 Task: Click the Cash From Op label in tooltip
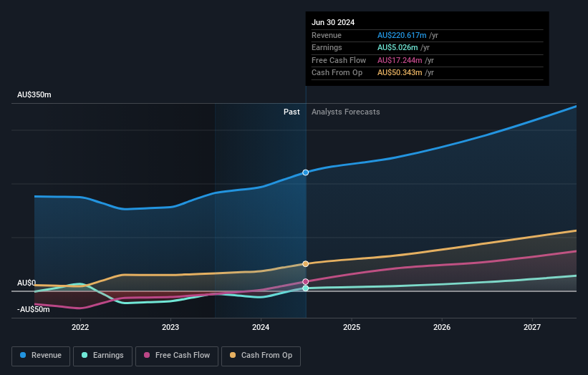(337, 73)
